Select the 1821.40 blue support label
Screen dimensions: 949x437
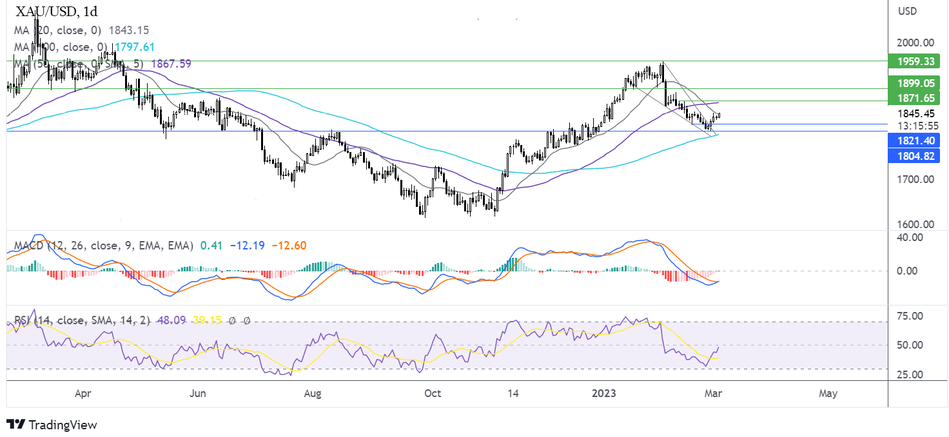[x=915, y=142]
